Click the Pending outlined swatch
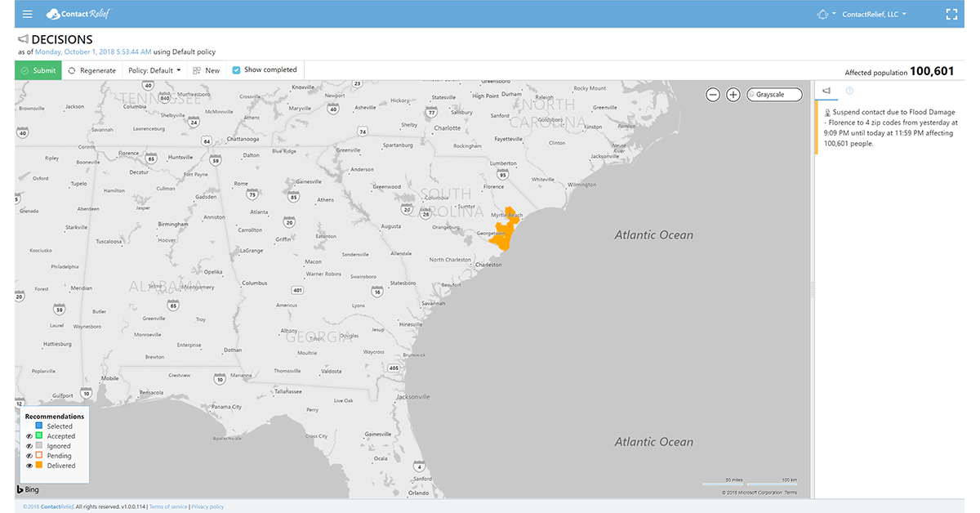The image size is (980, 513). [x=39, y=456]
